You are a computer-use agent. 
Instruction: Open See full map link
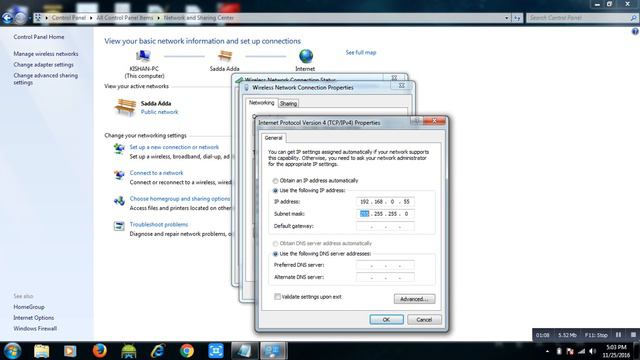(x=361, y=52)
